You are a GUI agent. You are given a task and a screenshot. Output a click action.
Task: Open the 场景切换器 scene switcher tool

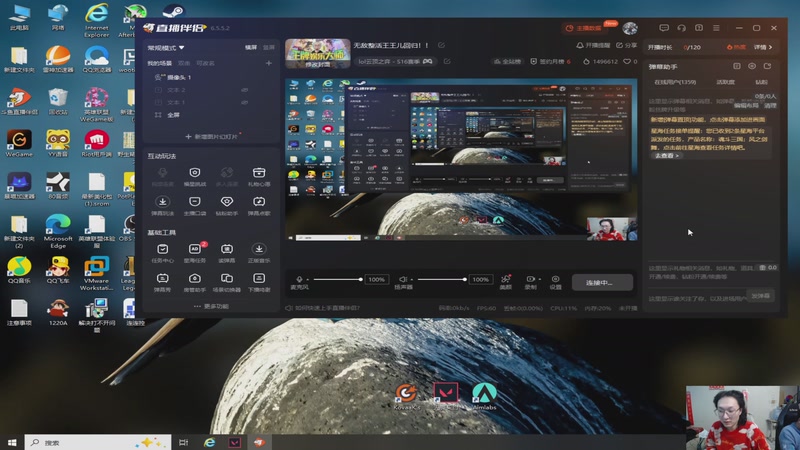point(227,282)
